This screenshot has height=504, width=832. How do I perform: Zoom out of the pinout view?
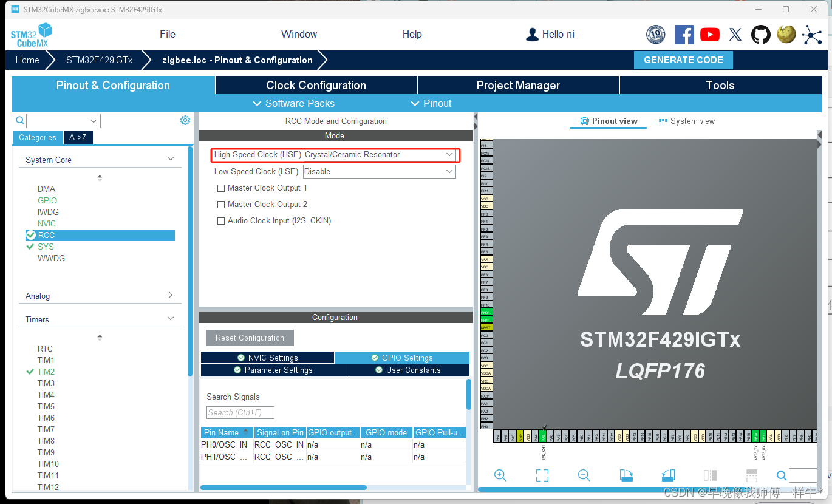(x=584, y=475)
